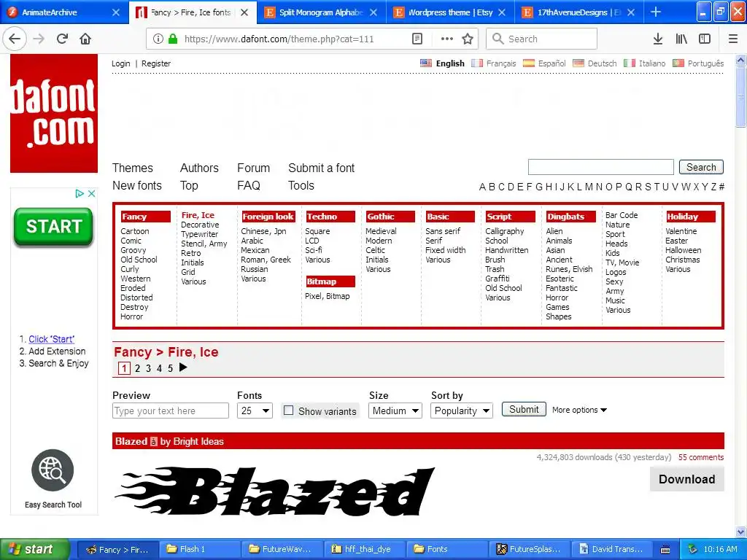Open the Themes menu item

(133, 168)
